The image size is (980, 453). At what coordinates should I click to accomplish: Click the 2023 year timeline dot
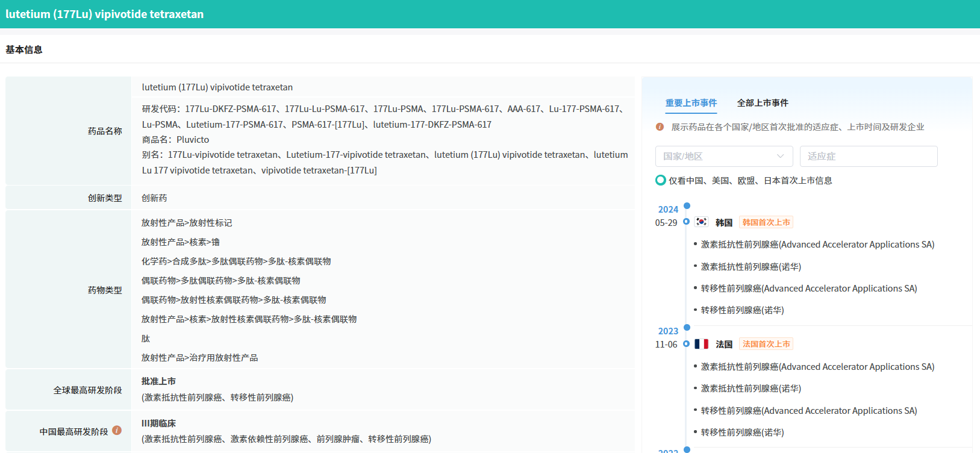pyautogui.click(x=687, y=328)
